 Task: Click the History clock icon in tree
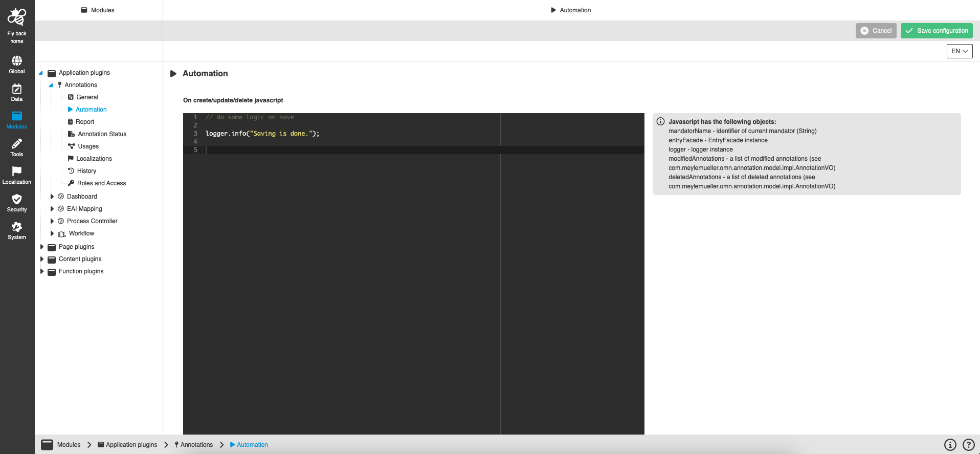(71, 171)
